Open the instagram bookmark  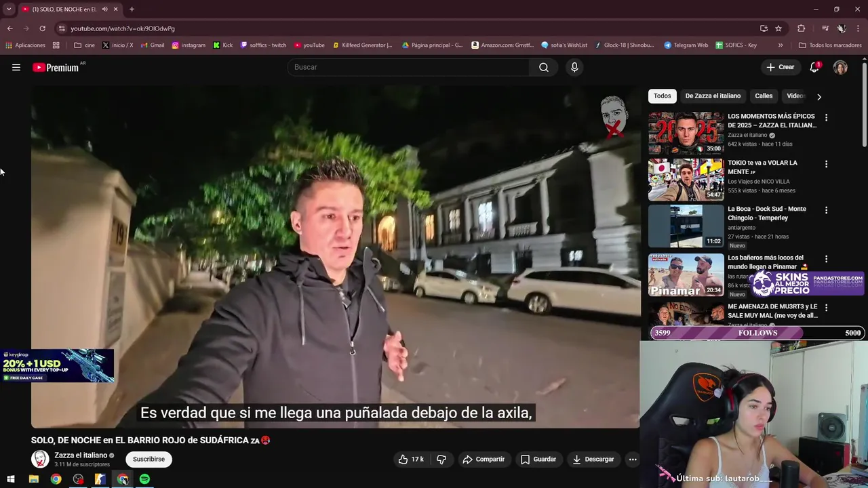click(x=189, y=45)
